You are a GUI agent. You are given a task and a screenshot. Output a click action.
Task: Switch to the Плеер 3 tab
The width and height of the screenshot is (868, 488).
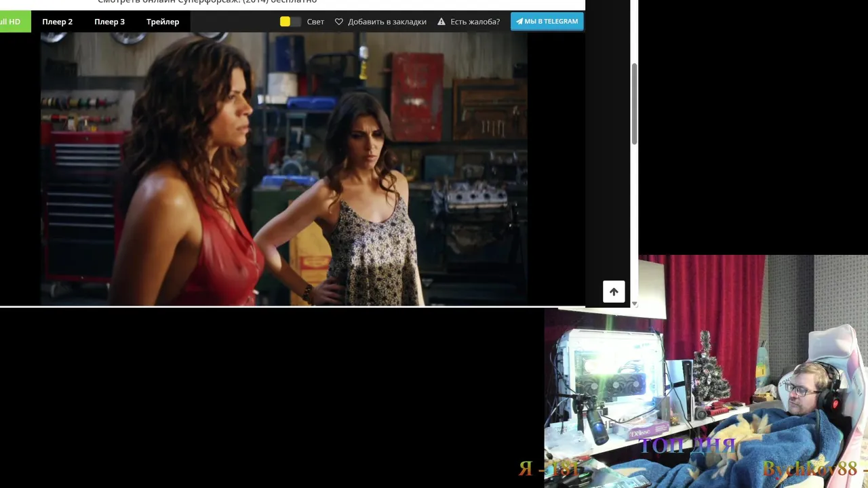[x=109, y=22]
